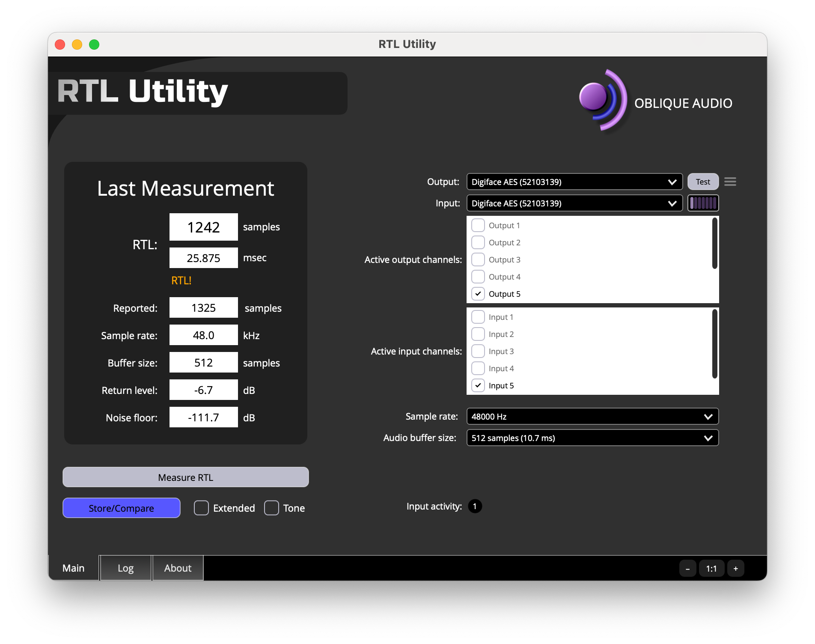Click the Test output button
815x644 pixels.
pyautogui.click(x=703, y=182)
